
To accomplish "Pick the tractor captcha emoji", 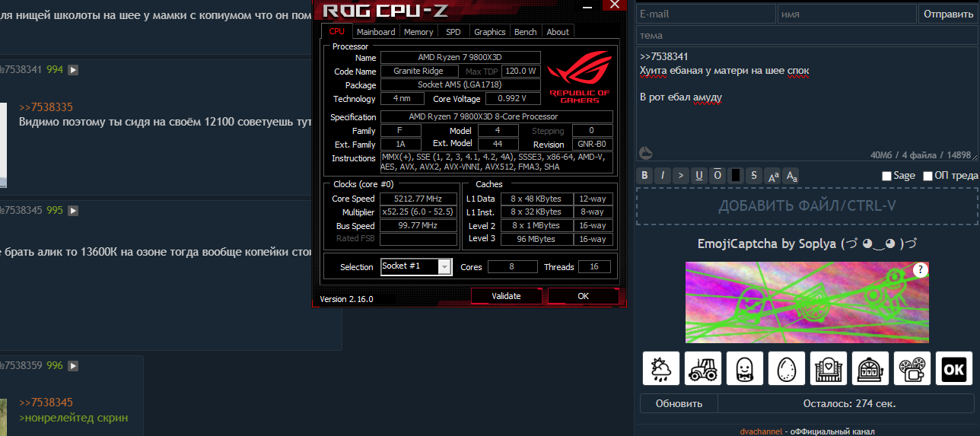I will click(x=703, y=370).
